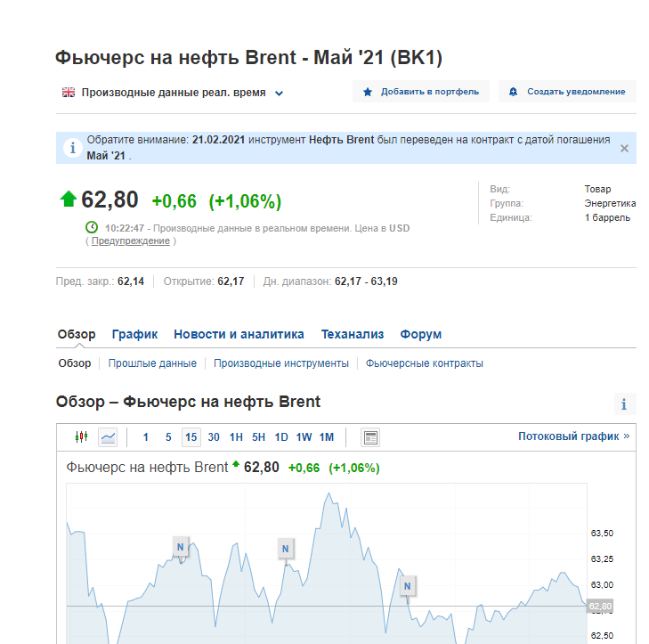Image resolution: width=649 pixels, height=644 pixels.
Task: Choose the 1M chart interval
Action: [327, 437]
